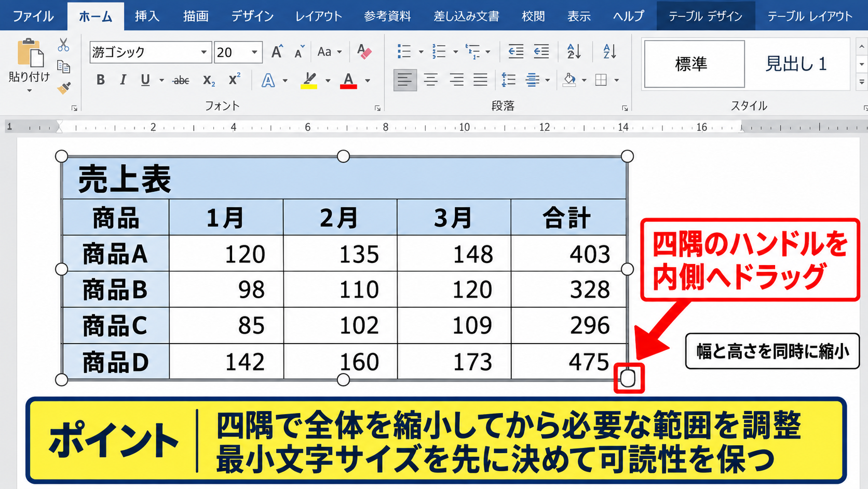
Task: Toggle left text alignment
Action: (405, 80)
